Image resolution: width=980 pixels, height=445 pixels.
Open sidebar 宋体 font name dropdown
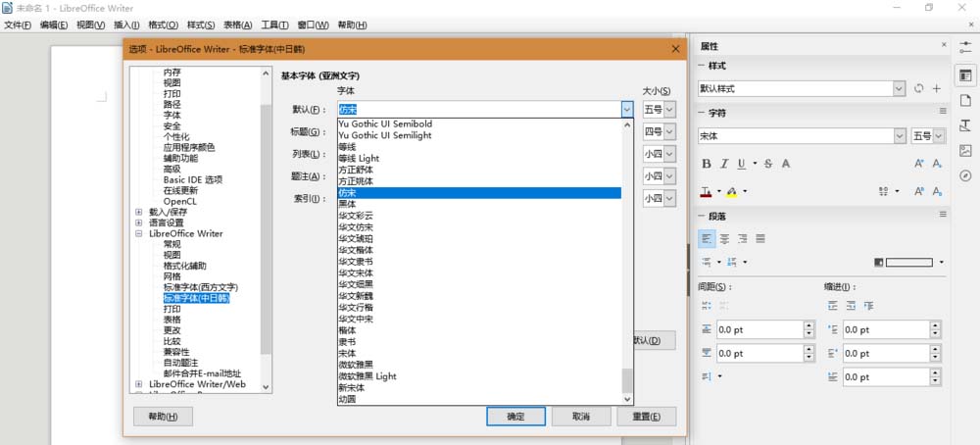(x=900, y=136)
